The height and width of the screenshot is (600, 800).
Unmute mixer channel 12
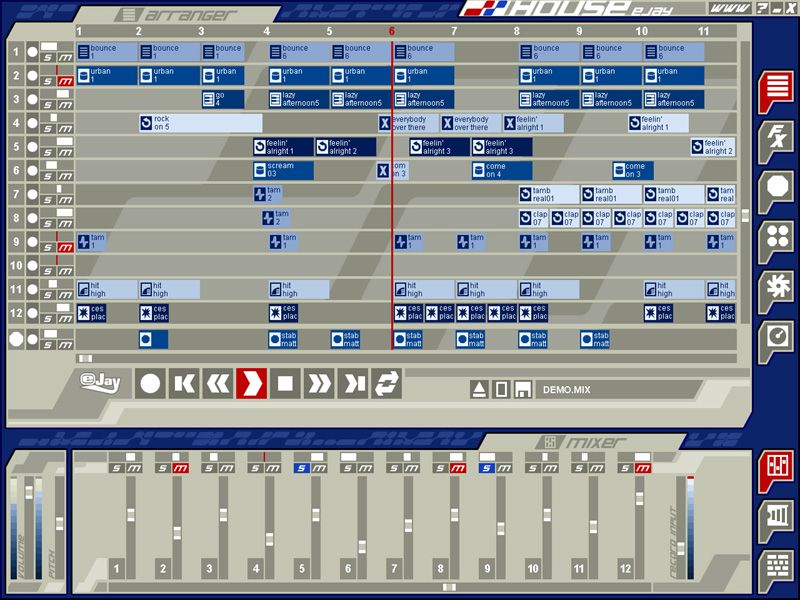(x=642, y=468)
